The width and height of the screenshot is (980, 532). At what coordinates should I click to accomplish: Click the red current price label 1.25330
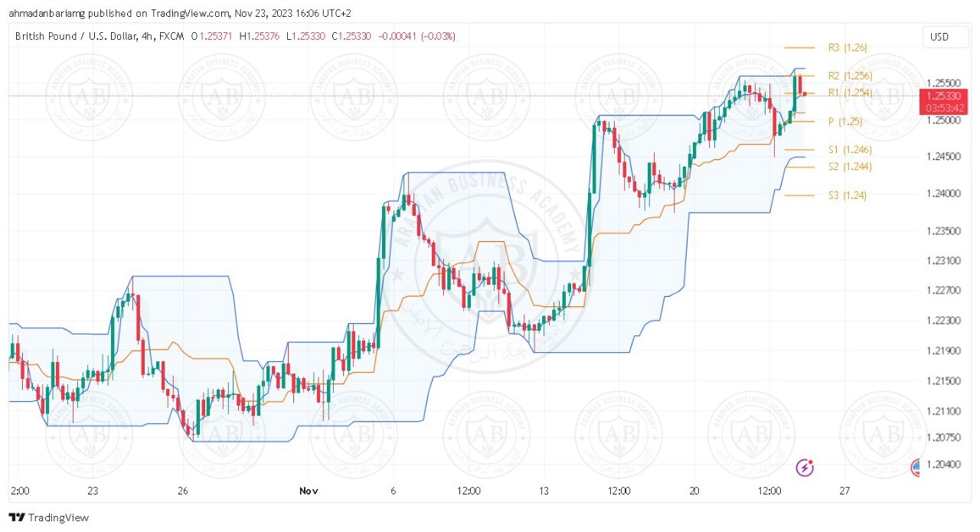click(946, 96)
